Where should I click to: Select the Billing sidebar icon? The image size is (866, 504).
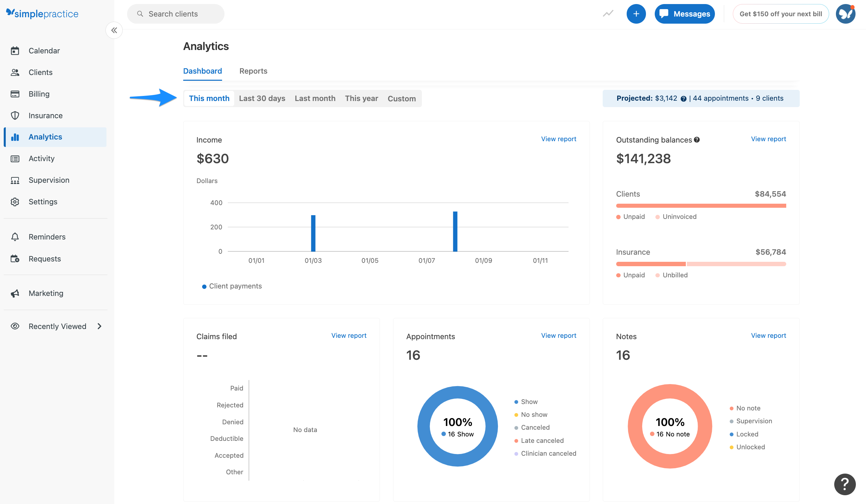pyautogui.click(x=15, y=94)
